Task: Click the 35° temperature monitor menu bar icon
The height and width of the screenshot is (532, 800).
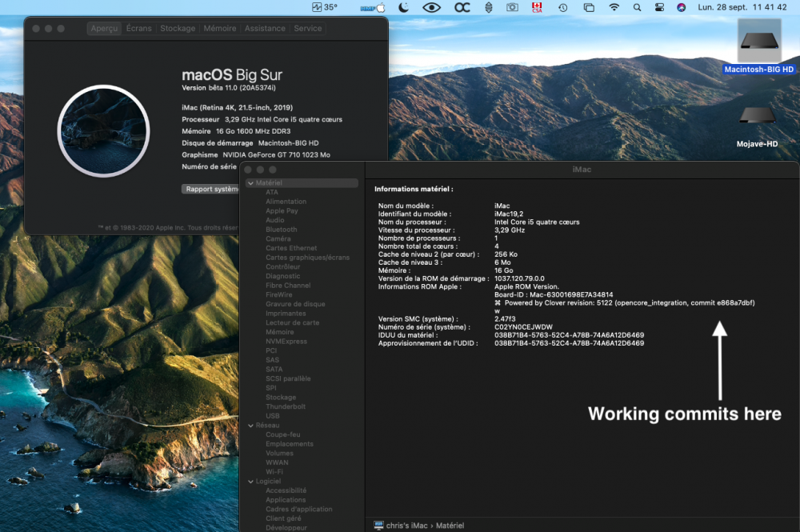Action: [325, 7]
